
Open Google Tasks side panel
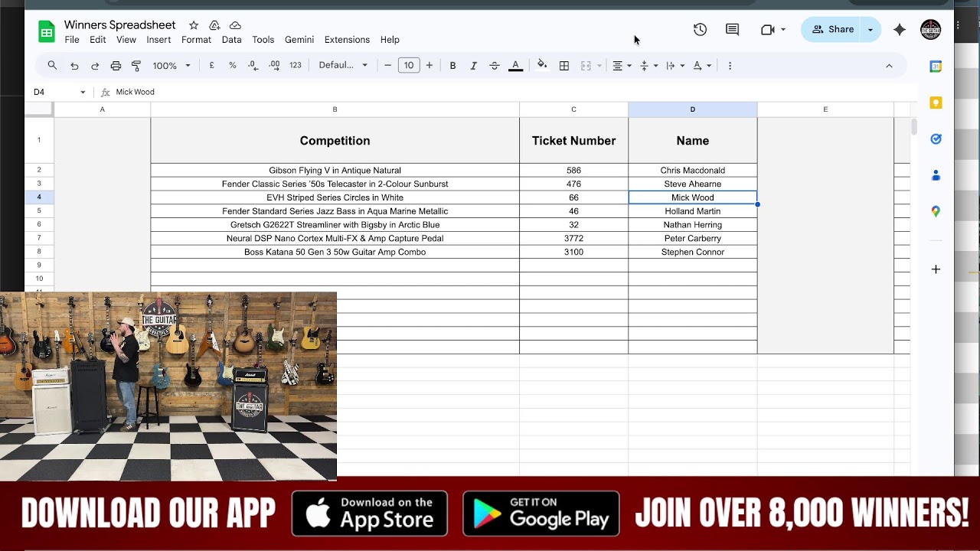point(936,139)
